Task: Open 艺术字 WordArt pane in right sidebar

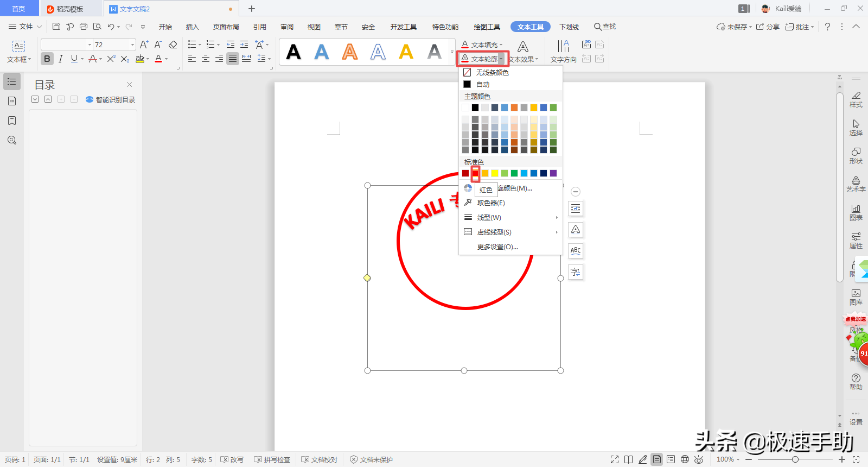Action: pyautogui.click(x=856, y=184)
